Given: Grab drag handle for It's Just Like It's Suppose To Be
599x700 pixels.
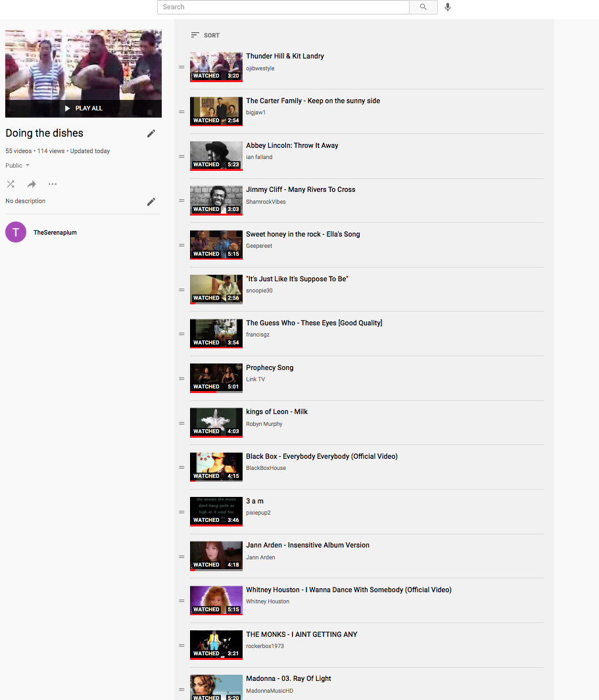Looking at the screenshot, I should tap(181, 290).
